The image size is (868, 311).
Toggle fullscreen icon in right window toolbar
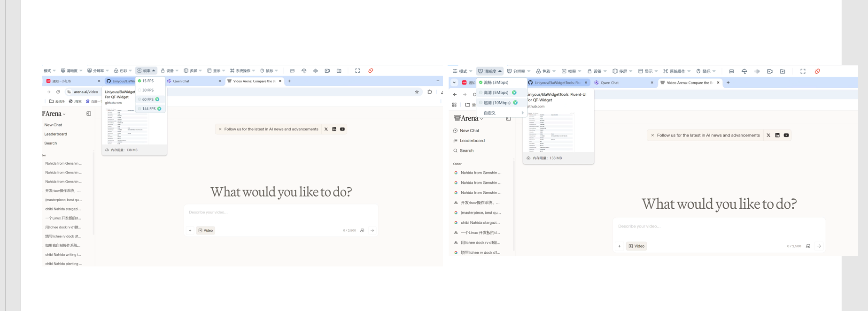tap(803, 71)
